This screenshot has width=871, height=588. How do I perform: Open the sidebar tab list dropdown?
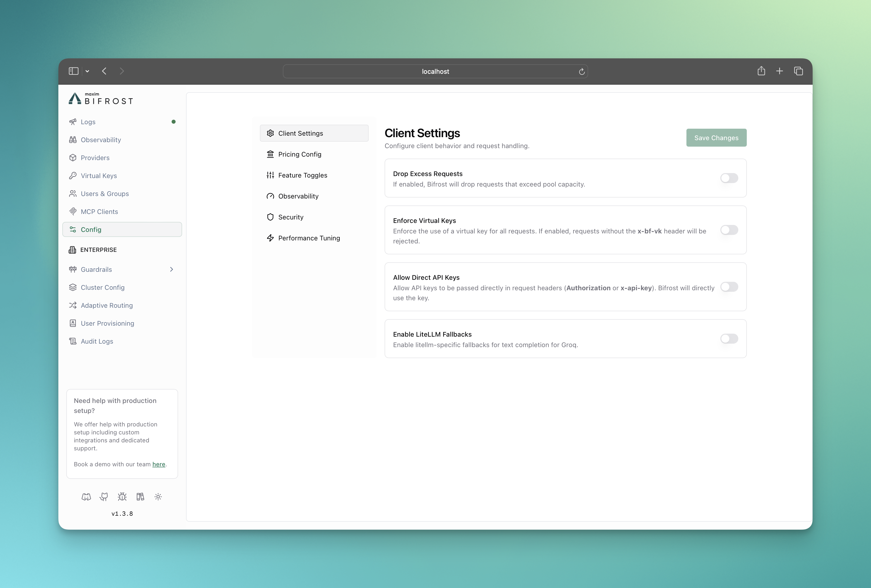pos(87,71)
